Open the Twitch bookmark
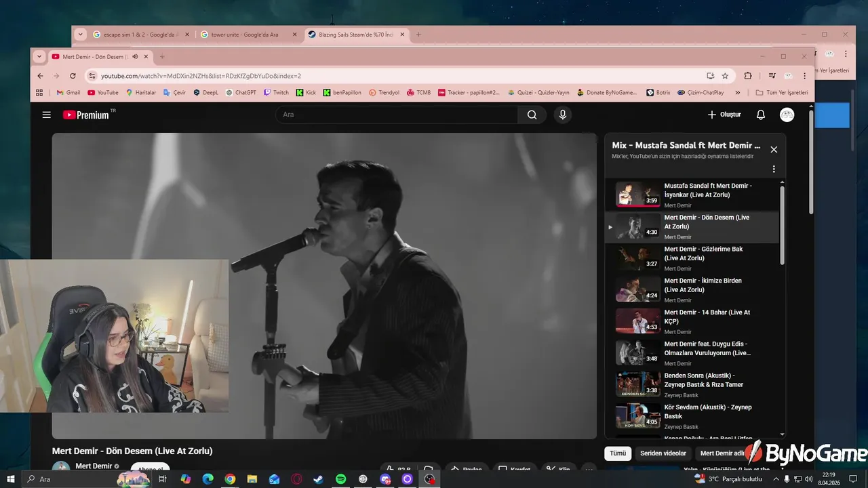 276,93
